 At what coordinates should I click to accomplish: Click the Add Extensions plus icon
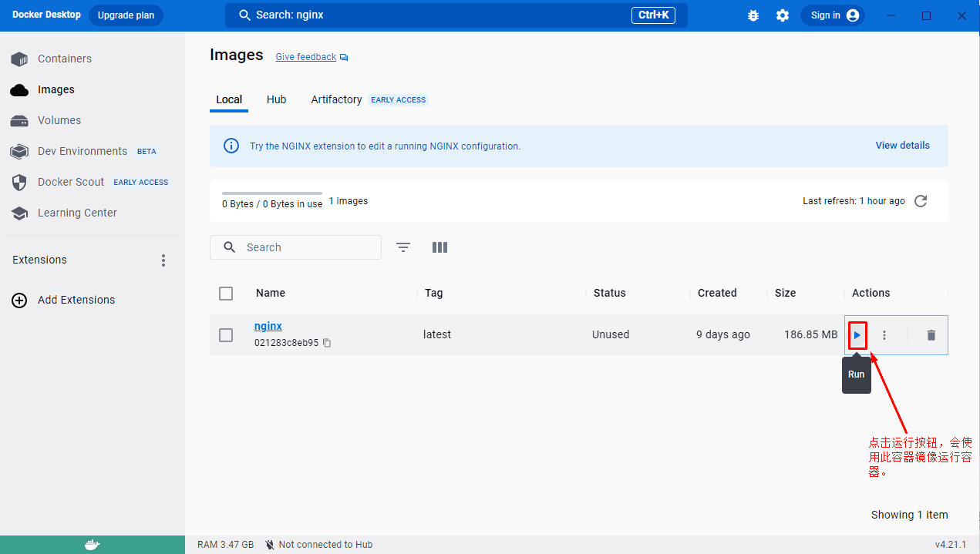tap(19, 301)
